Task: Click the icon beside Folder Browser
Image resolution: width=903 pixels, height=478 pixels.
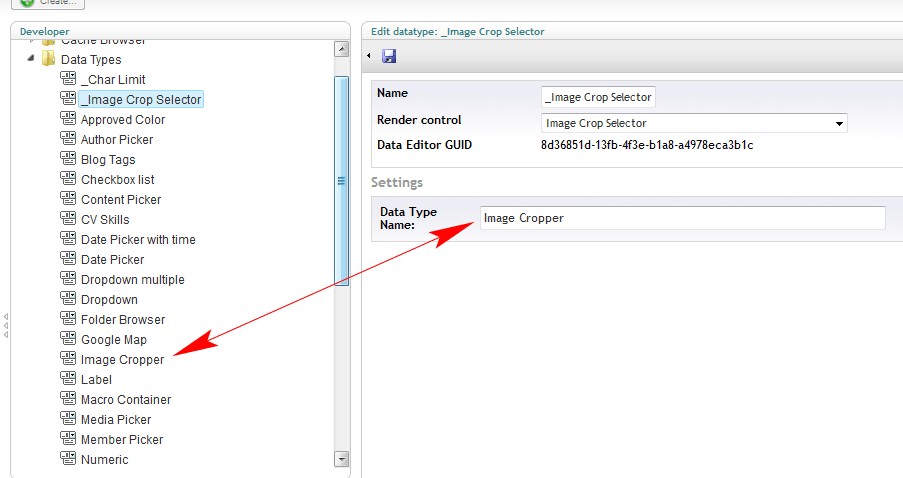Action: (x=68, y=318)
